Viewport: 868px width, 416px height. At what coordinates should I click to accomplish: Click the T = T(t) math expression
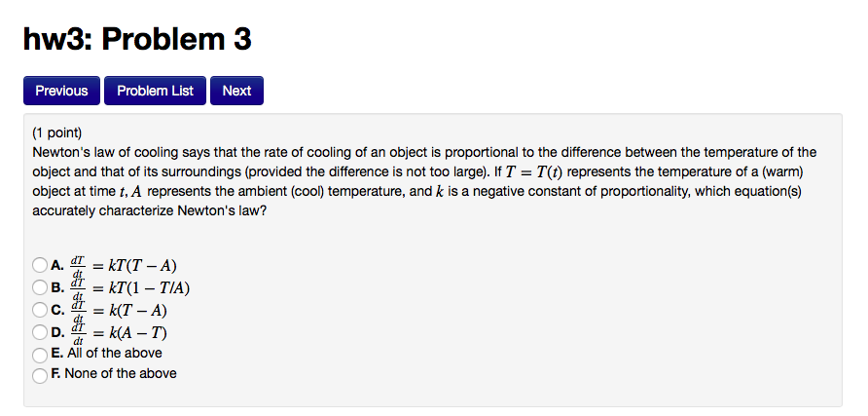coord(534,172)
